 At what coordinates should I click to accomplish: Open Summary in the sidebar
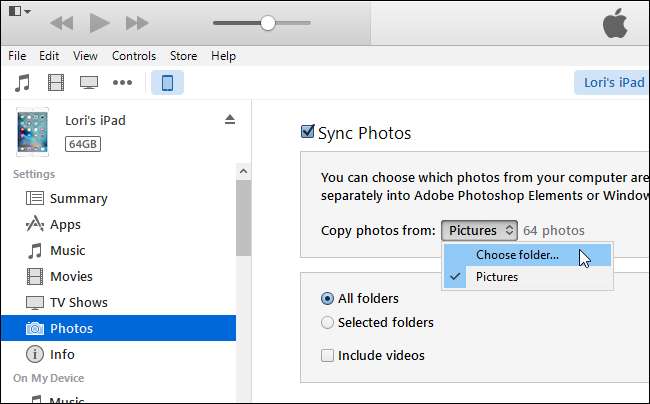coord(78,199)
